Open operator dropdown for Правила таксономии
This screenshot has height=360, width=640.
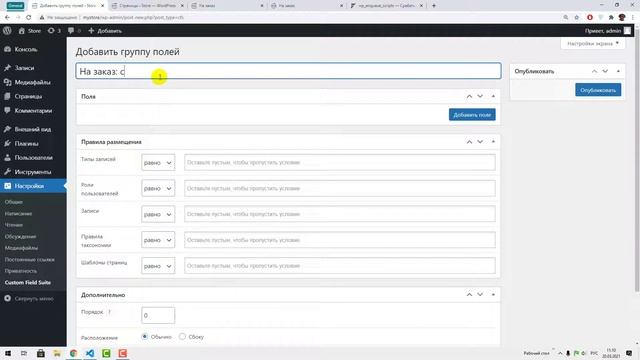click(158, 240)
